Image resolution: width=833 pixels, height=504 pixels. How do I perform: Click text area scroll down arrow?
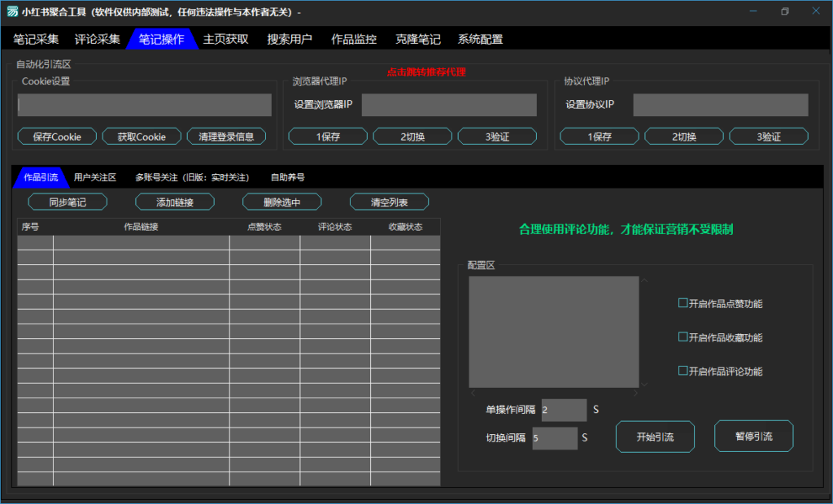[644, 384]
